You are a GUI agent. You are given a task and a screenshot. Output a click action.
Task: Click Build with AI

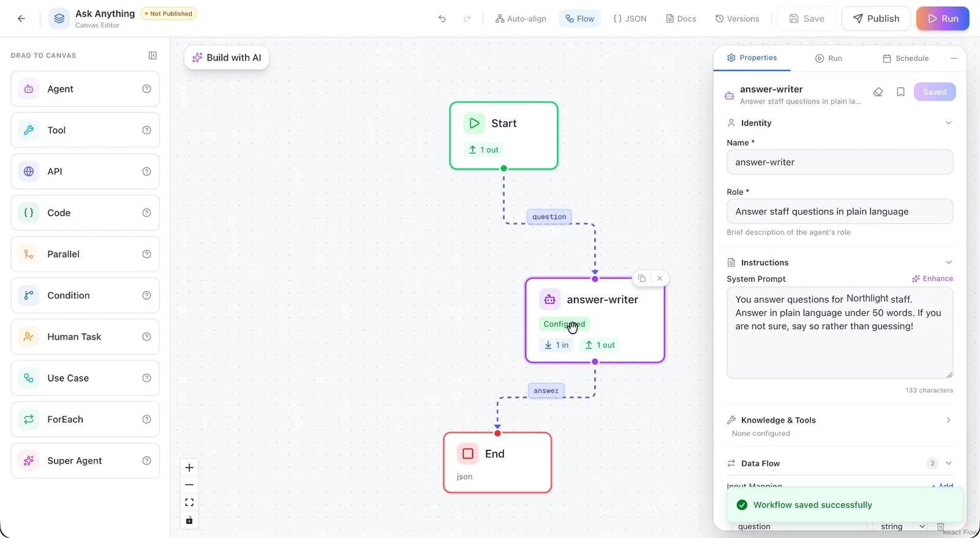coord(227,58)
